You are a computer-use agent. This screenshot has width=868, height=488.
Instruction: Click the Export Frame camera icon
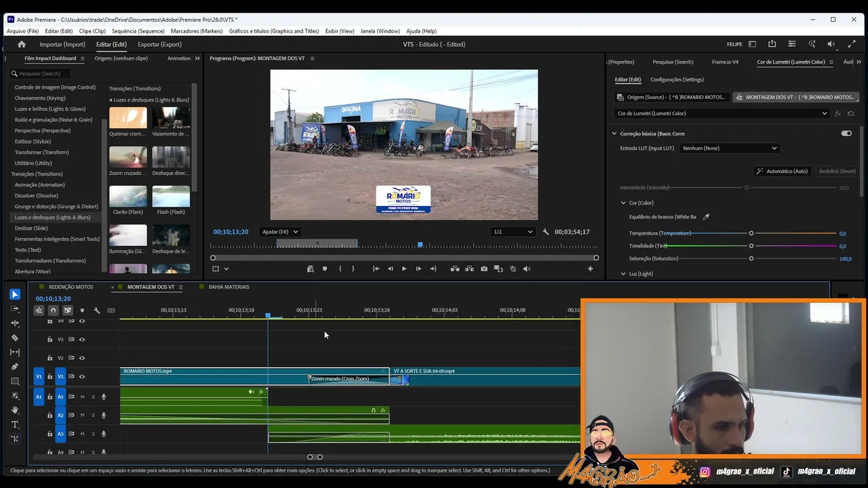(484, 269)
